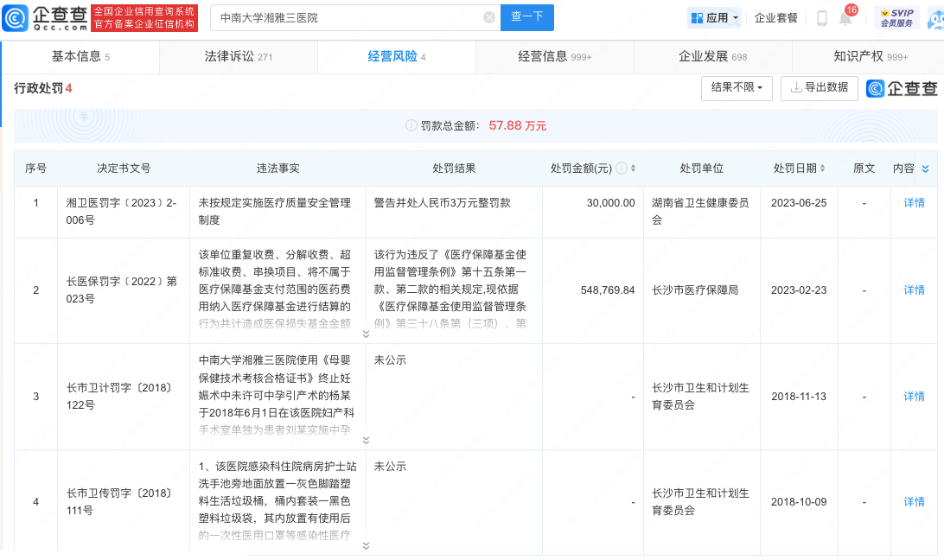Click the date 2018-11-13
Screen dimensions: 944x560
(x=799, y=396)
